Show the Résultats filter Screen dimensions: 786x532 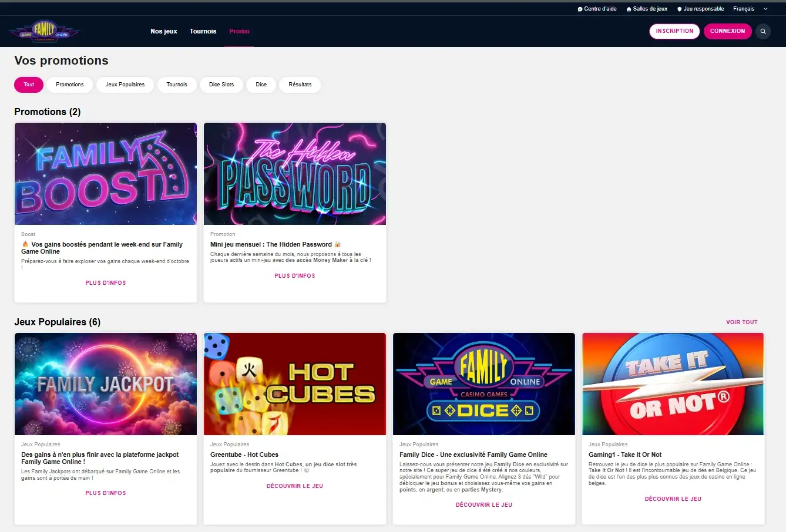[x=300, y=85]
